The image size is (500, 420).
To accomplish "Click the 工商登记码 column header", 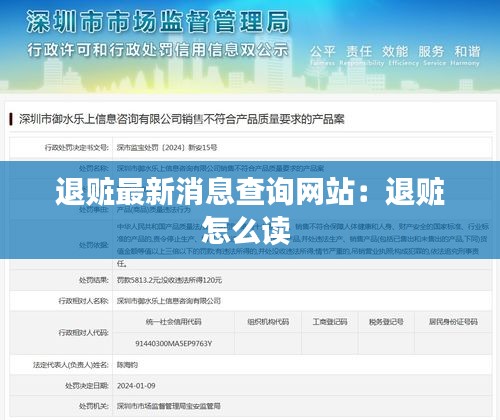I will [330, 322].
